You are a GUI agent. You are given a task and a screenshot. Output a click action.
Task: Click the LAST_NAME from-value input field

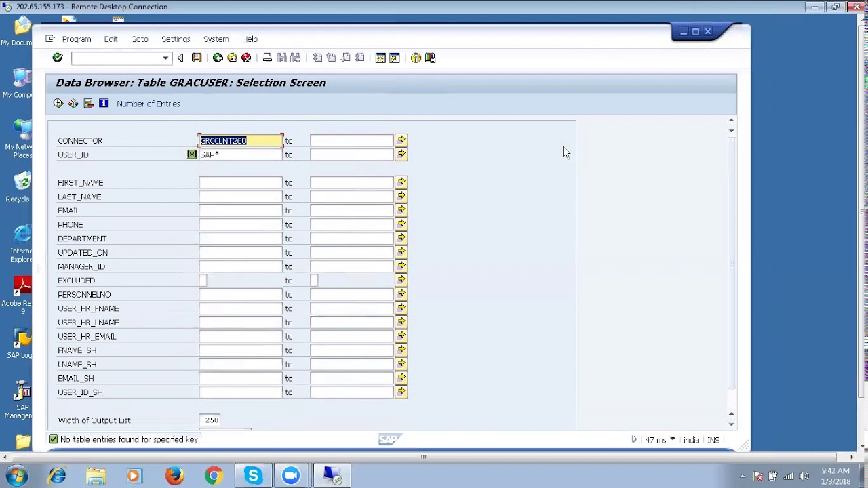click(241, 197)
